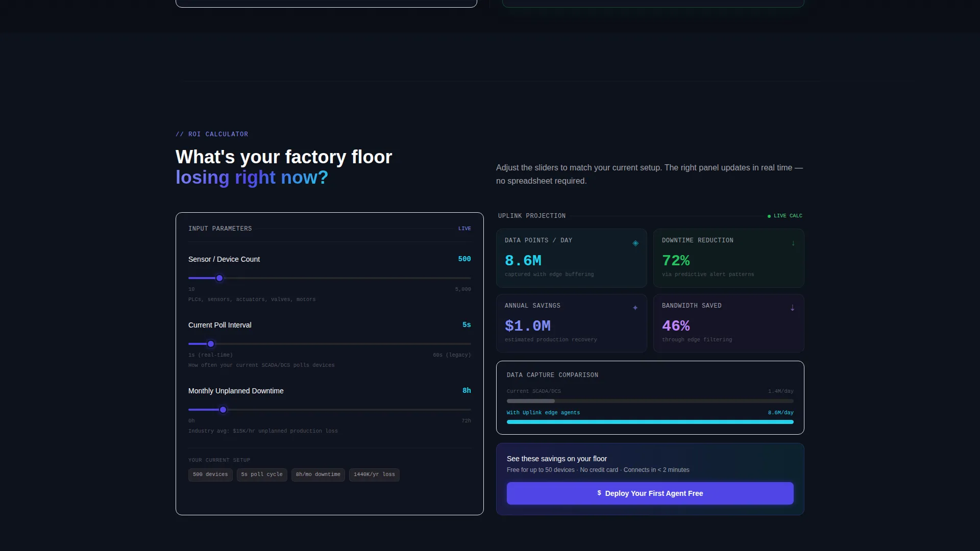The image size is (980, 551).
Task: Click the 'UPLINK PROJECTION' header
Action: 532,216
